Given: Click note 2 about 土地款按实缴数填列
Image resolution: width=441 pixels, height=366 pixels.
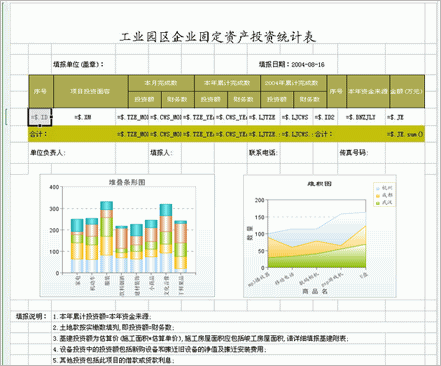Looking at the screenshot, I should coord(113,328).
